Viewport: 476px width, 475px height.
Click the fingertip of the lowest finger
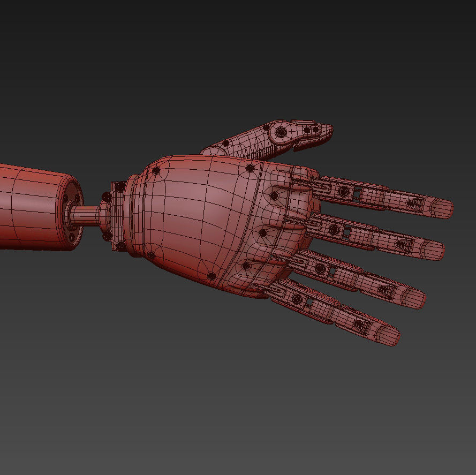(x=387, y=335)
